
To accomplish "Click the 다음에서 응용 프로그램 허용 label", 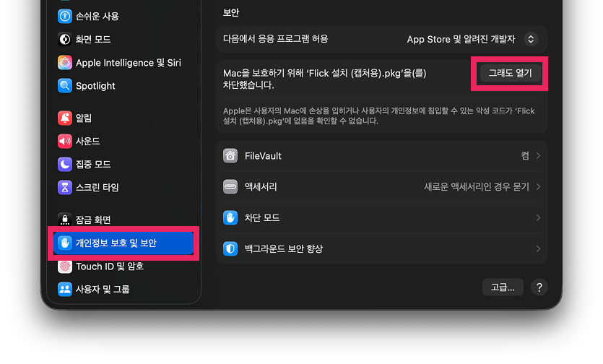I will point(275,39).
